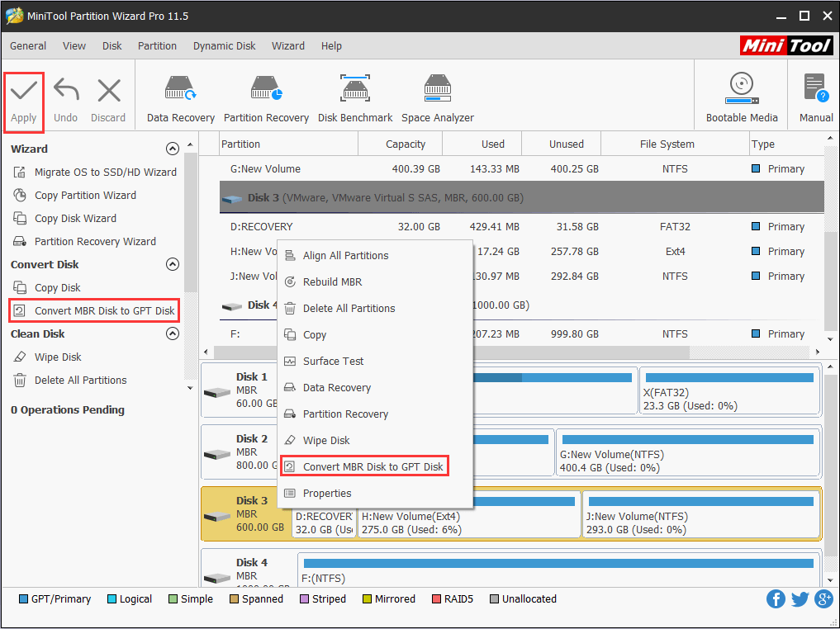Click the sidebar panel scroll-down arrow
This screenshot has width=840, height=629.
click(x=190, y=388)
